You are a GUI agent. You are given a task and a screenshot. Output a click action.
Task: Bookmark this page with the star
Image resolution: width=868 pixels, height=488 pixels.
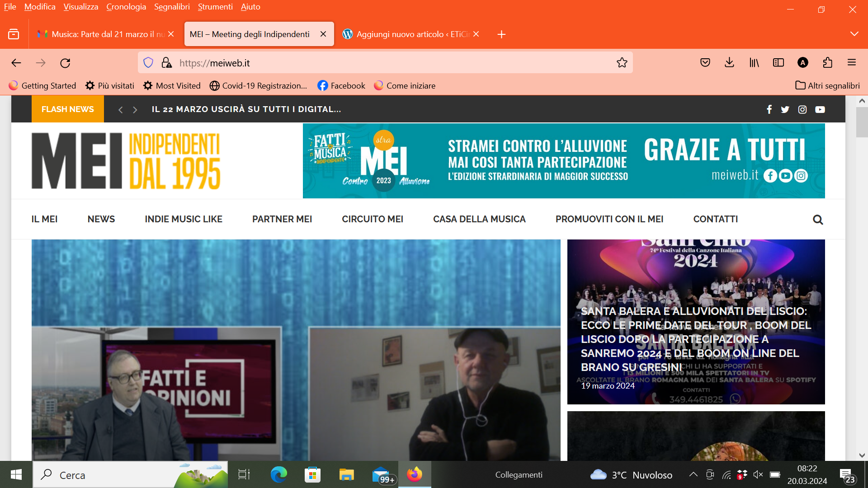(622, 63)
